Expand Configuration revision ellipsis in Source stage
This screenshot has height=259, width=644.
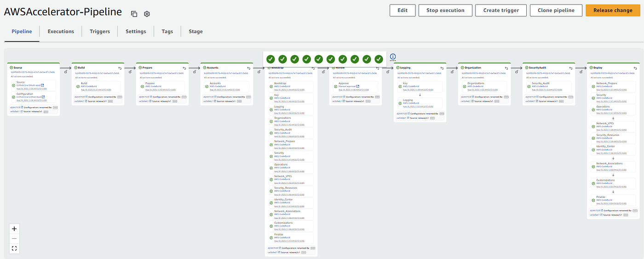click(55, 107)
